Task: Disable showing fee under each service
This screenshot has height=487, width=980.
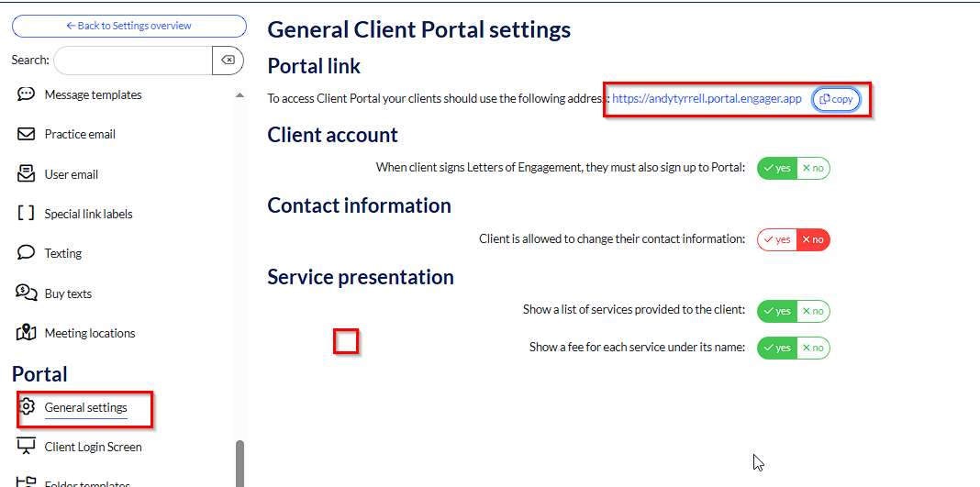Action: (x=813, y=349)
